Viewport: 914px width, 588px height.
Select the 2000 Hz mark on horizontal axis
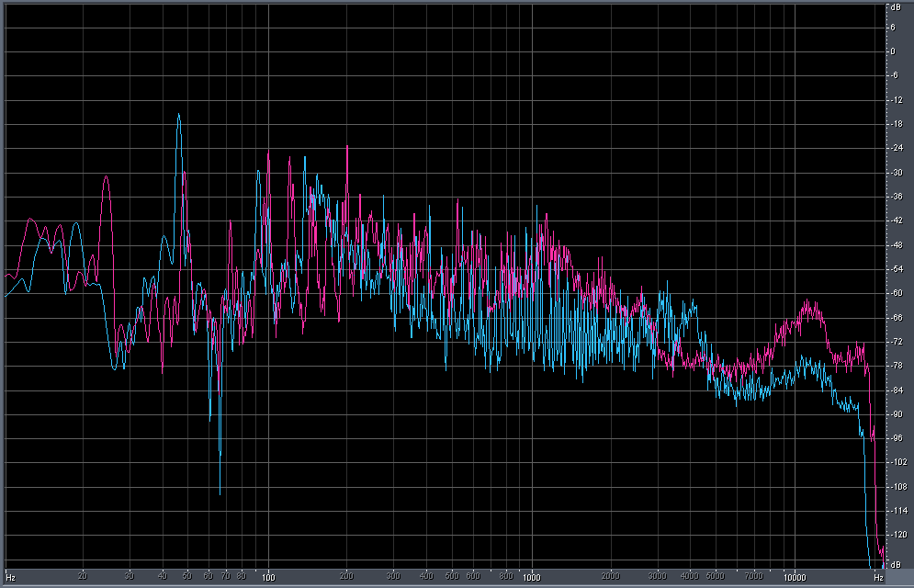610,577
